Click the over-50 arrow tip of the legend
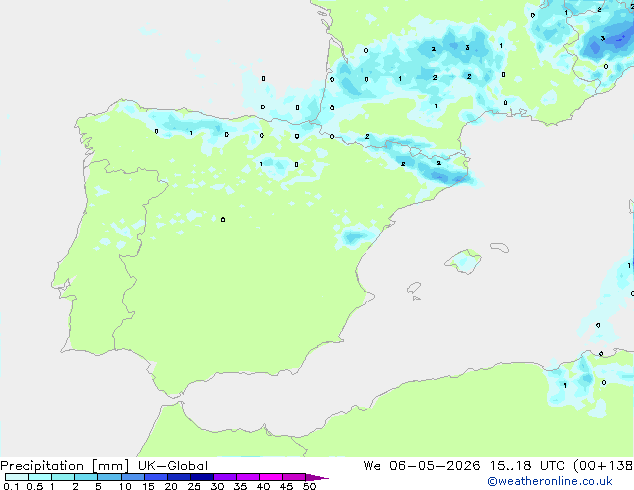The width and height of the screenshot is (634, 490). click(x=317, y=477)
